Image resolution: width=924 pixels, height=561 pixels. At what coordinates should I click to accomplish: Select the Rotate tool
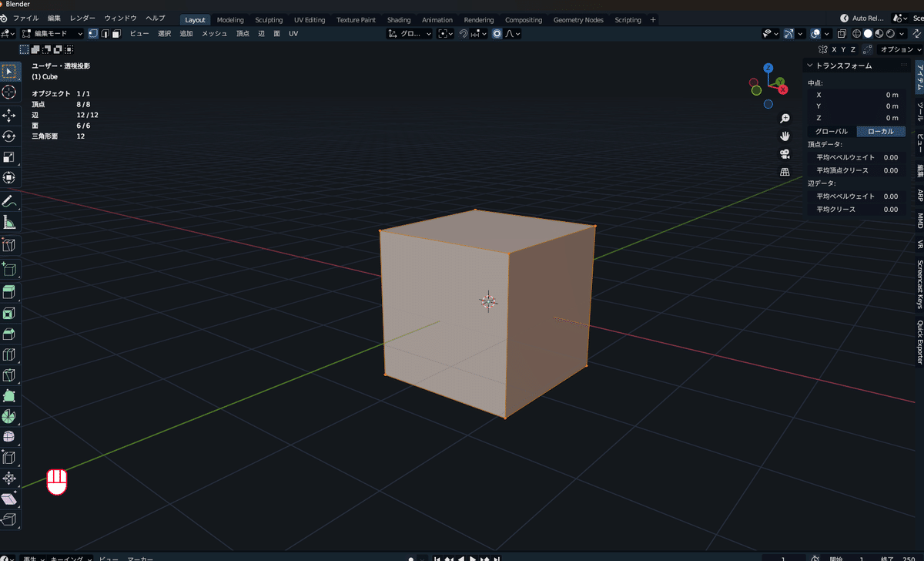tap(10, 136)
